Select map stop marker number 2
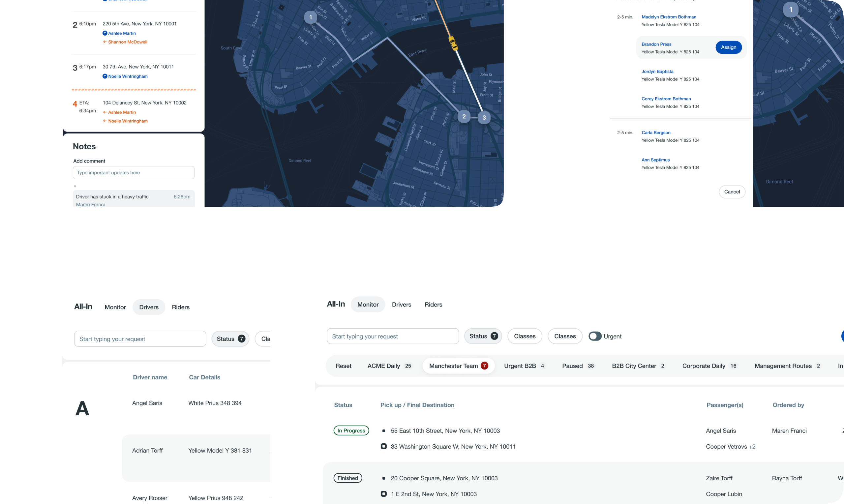Viewport: 844px width, 504px height. (x=464, y=116)
